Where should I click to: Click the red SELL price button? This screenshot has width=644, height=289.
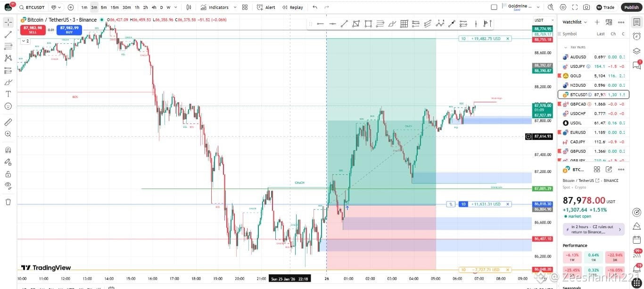pos(33,30)
